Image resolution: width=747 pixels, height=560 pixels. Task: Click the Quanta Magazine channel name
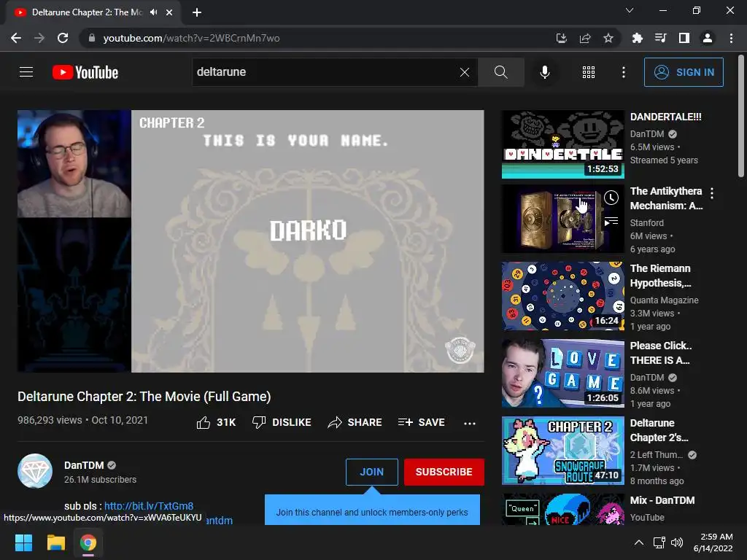coord(664,300)
